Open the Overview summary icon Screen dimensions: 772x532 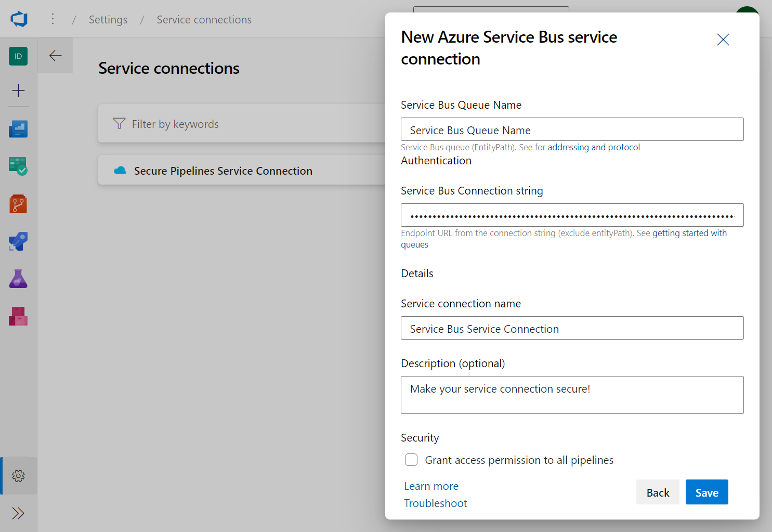tap(18, 129)
